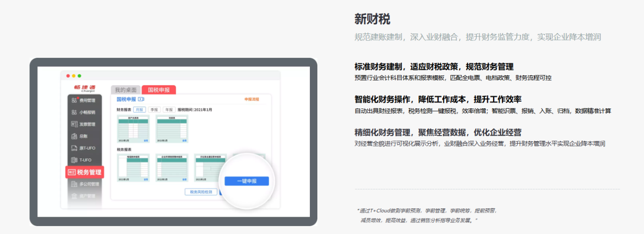Click the 畅捷通 Chanjet logo
This screenshot has width=644, height=234.
click(84, 89)
